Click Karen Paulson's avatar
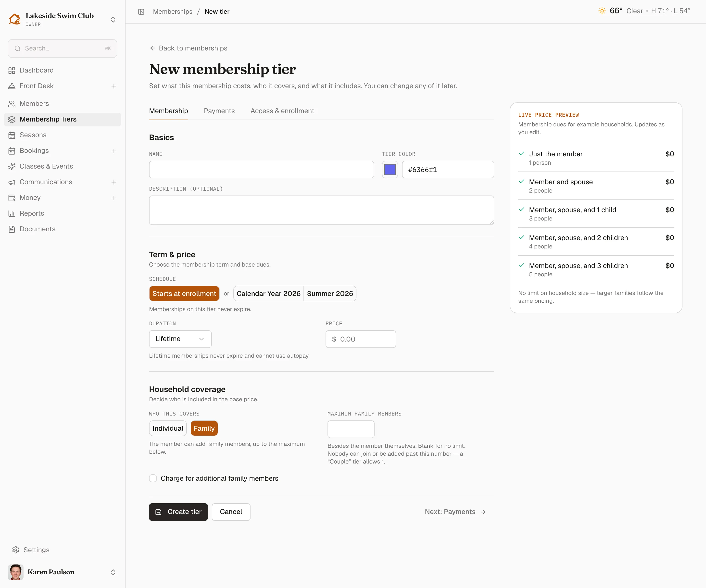This screenshot has height=588, width=706. point(15,572)
